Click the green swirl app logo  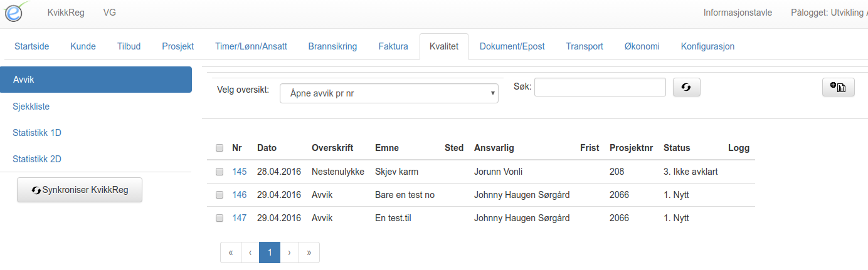17,12
